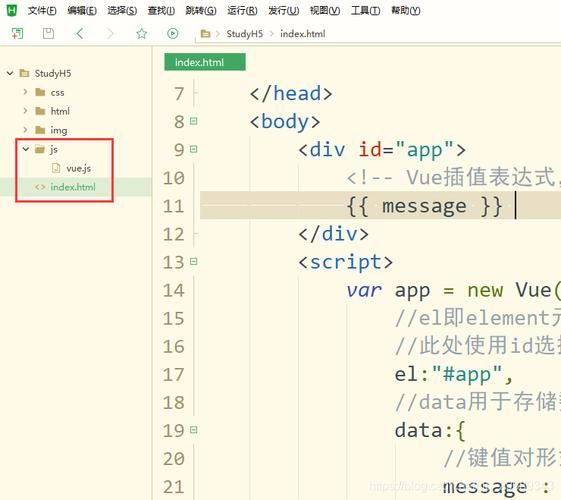Click the vue.js file icon
561x500 pixels.
[56, 168]
